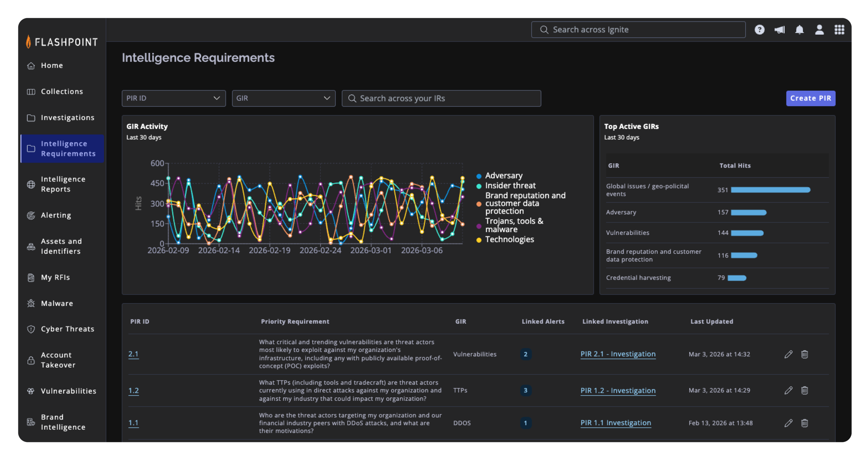The height and width of the screenshot is (449, 868).
Task: Toggle the Insider threat legend entry
Action: click(510, 186)
